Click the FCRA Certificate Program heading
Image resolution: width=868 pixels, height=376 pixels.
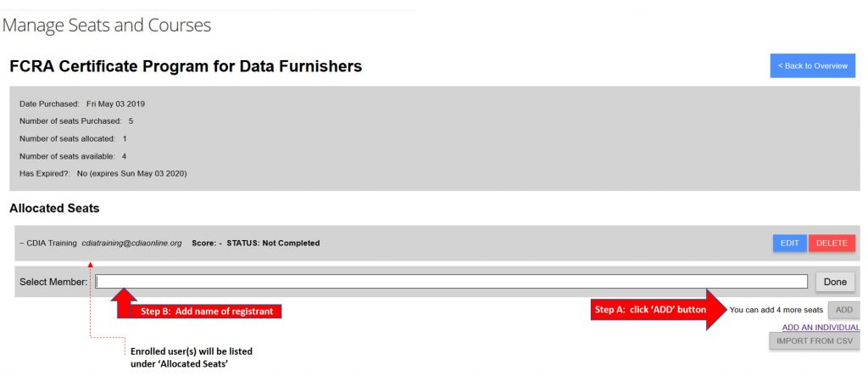pos(186,66)
